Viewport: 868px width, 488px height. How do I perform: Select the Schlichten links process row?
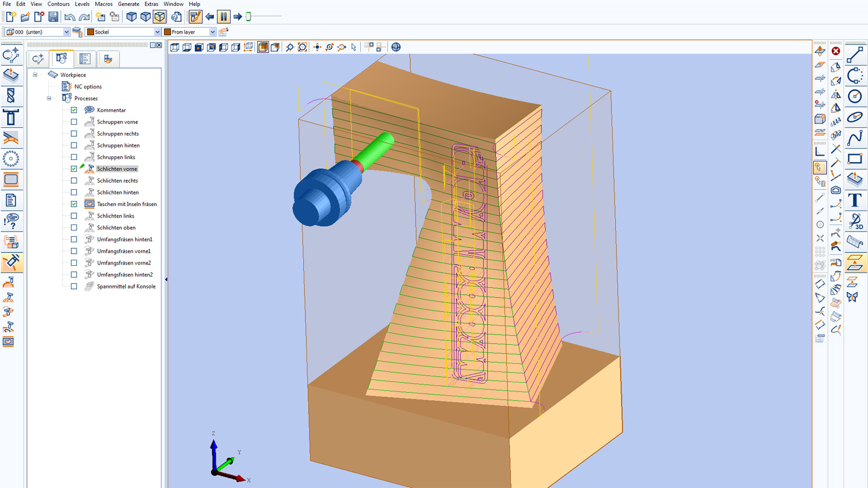[116, 216]
